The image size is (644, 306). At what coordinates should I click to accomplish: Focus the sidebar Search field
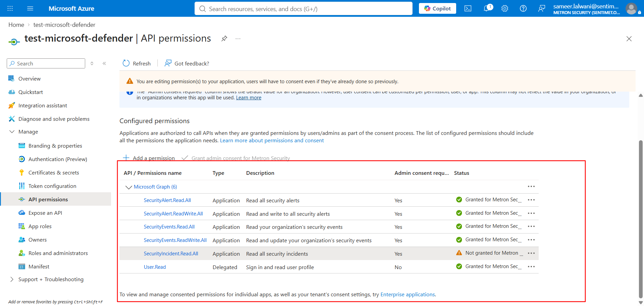click(46, 63)
